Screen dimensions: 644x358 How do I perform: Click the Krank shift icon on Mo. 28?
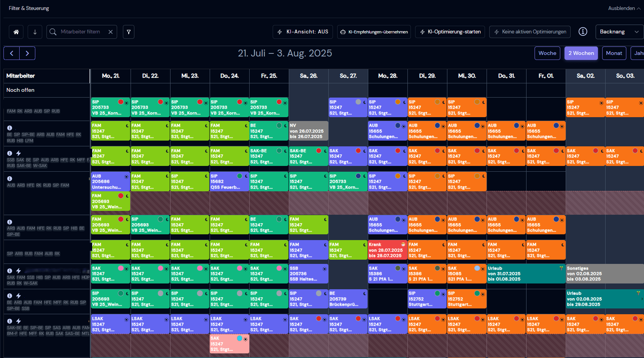[403, 244]
